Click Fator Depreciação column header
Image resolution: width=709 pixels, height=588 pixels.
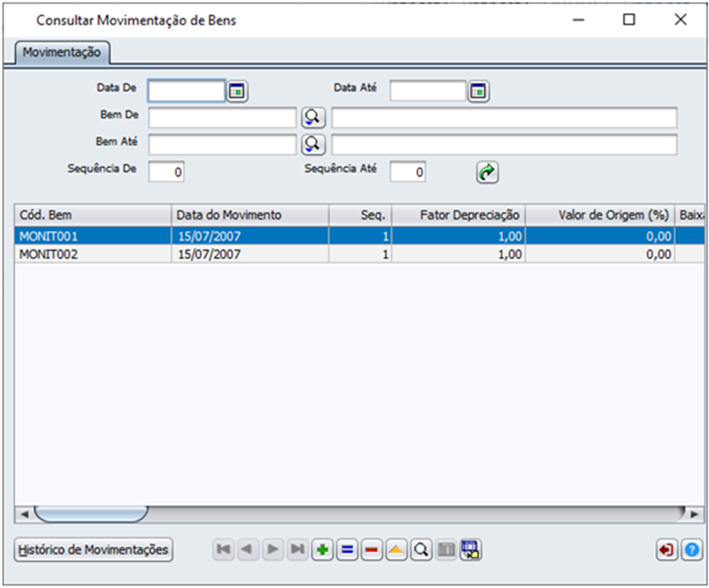click(x=459, y=215)
